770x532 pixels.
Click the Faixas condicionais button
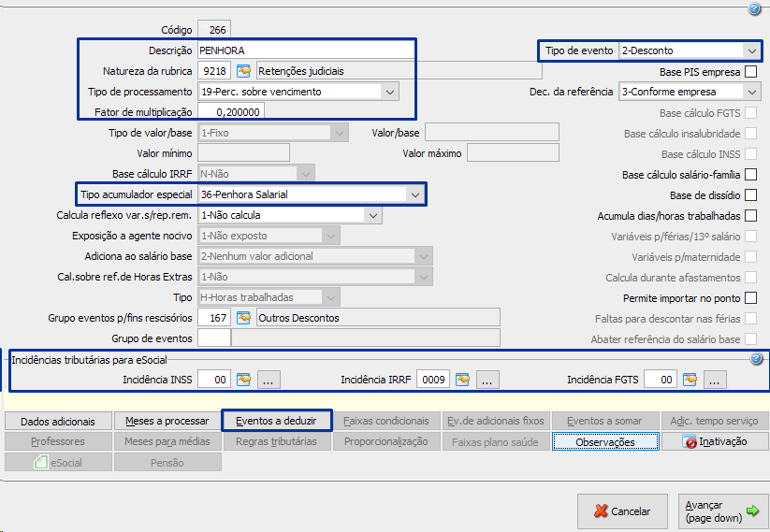point(386,421)
